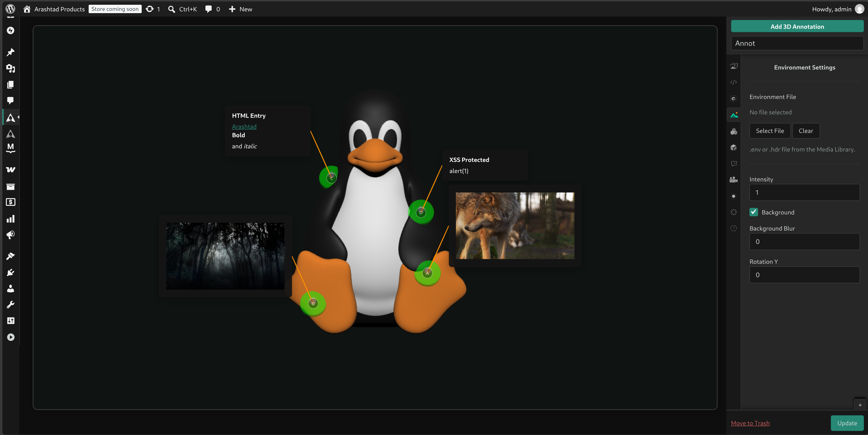Click the collapse menu play icon
Image resolution: width=868 pixels, height=435 pixels.
tap(10, 337)
